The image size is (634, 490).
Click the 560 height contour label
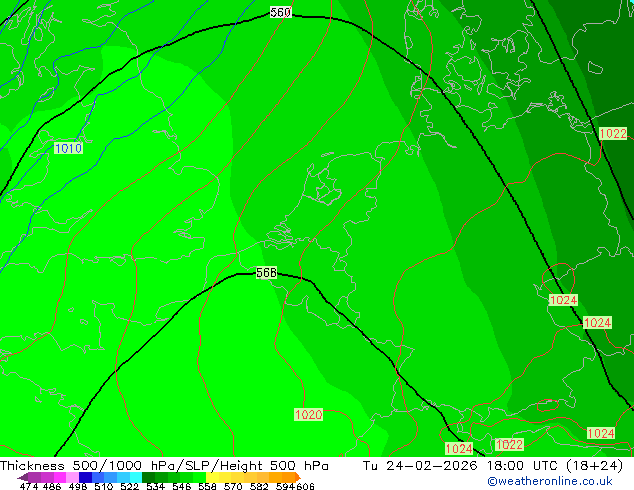[280, 12]
